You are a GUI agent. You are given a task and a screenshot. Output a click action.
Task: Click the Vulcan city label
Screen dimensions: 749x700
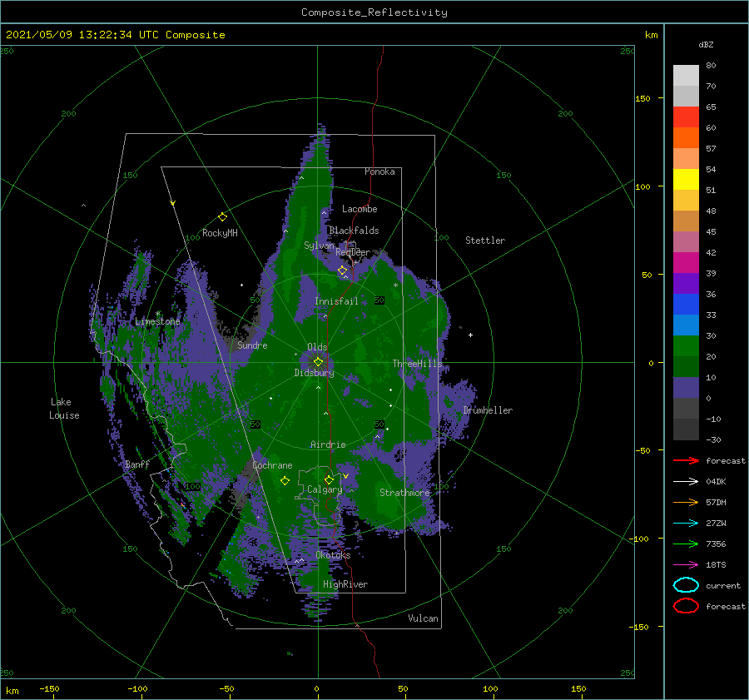coord(423,618)
